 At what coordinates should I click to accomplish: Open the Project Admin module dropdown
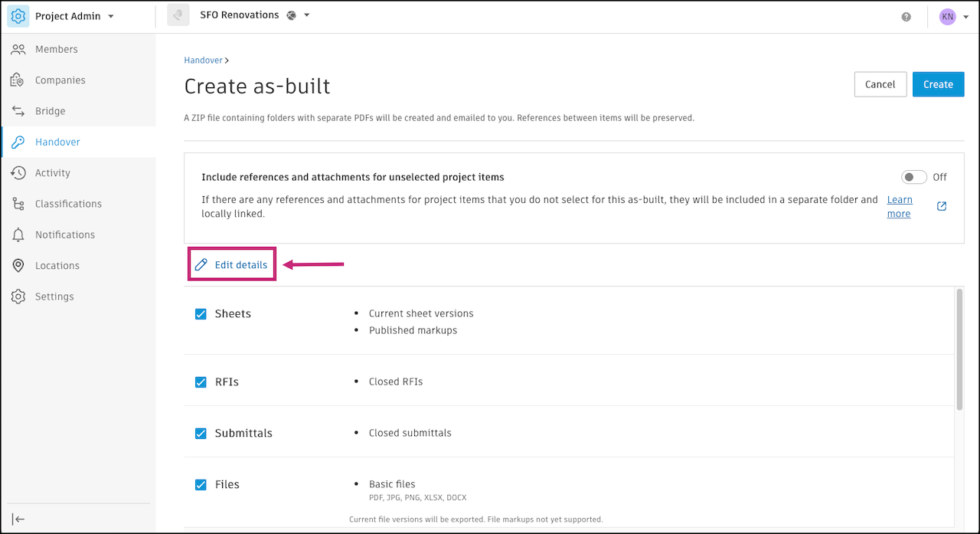[x=111, y=16]
